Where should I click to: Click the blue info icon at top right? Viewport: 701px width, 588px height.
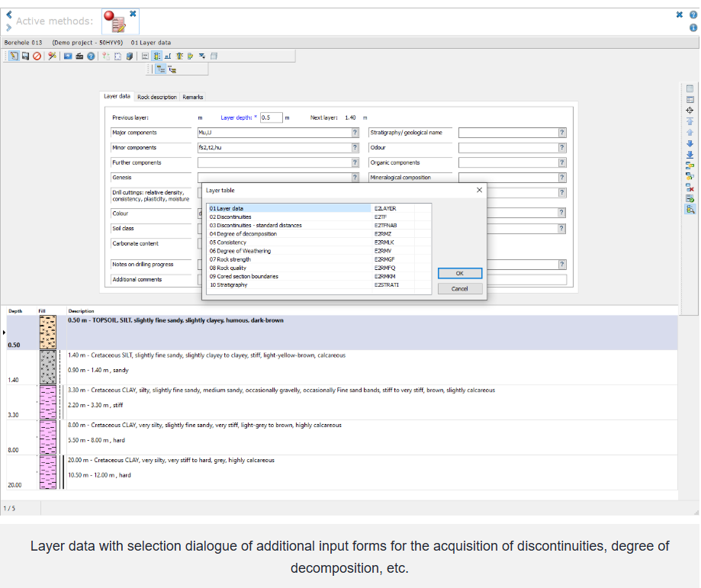[x=693, y=27]
